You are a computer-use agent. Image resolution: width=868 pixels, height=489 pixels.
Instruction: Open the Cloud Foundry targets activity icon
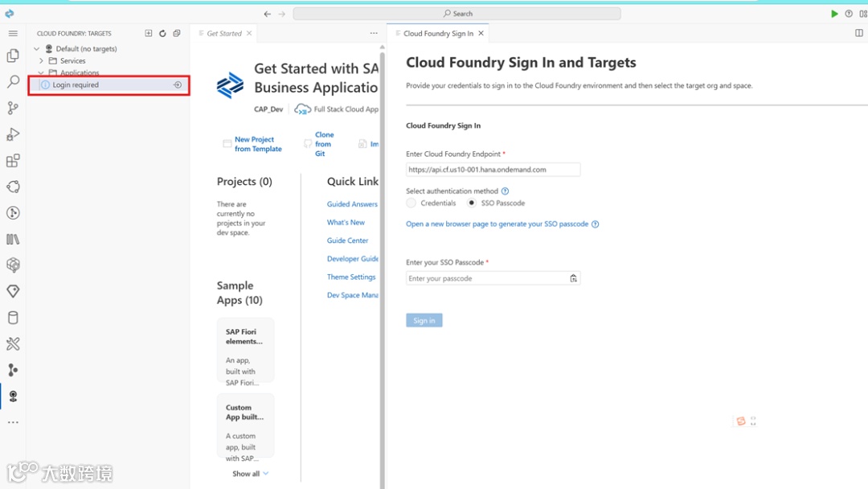tap(13, 397)
